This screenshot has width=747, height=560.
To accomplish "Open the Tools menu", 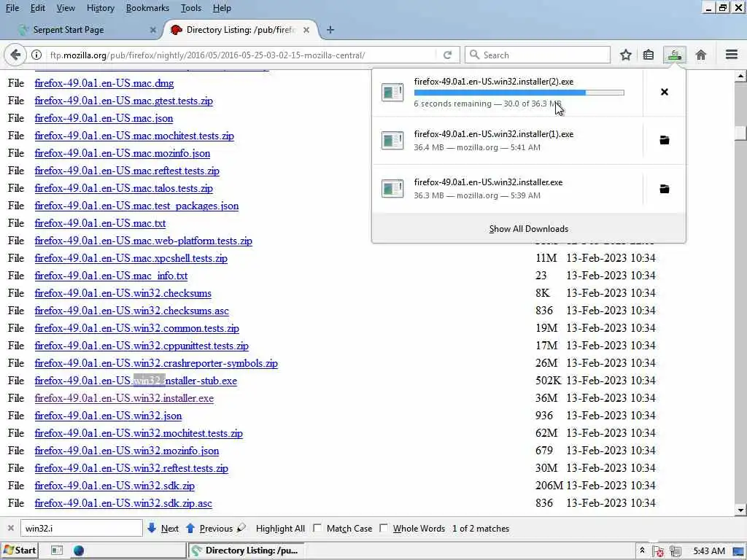I will click(x=191, y=8).
